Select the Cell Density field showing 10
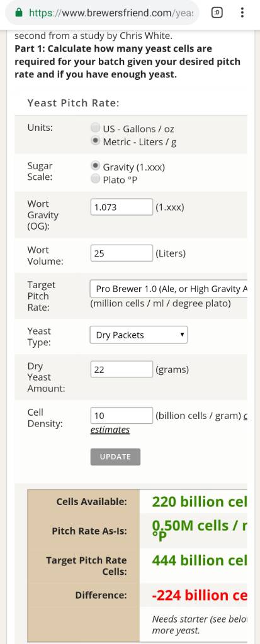 tap(122, 415)
